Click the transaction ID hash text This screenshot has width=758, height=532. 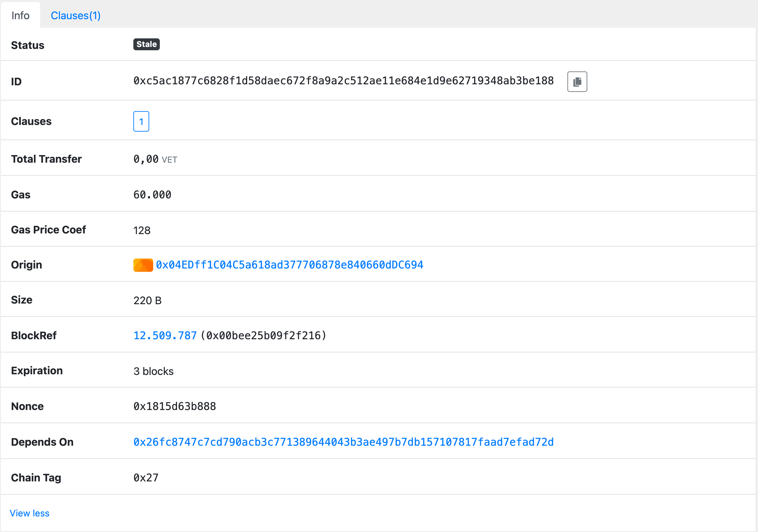343,81
